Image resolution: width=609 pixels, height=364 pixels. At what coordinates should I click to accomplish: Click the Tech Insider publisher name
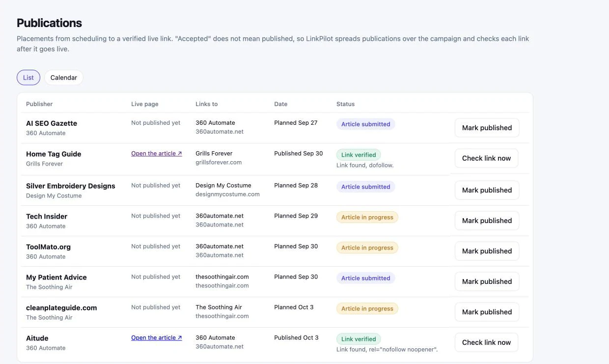(x=47, y=216)
